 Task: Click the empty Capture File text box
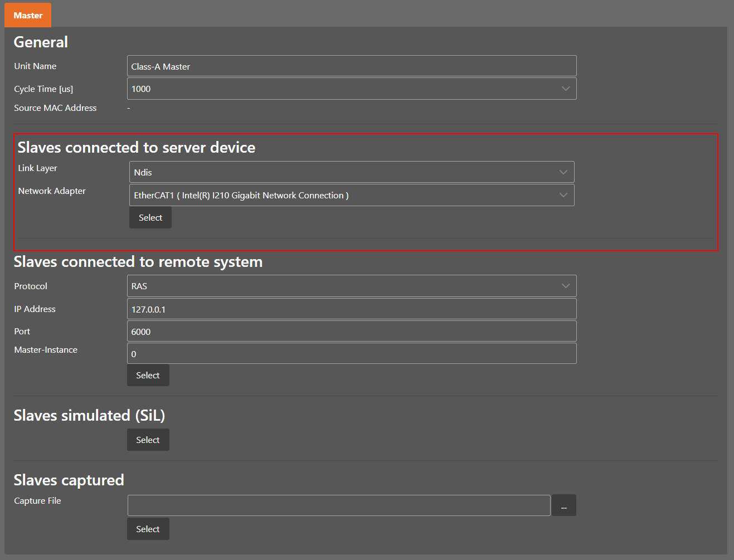[x=338, y=505]
